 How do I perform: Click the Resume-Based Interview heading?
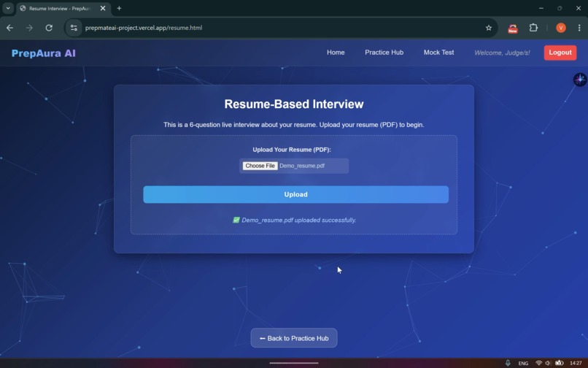(x=294, y=104)
